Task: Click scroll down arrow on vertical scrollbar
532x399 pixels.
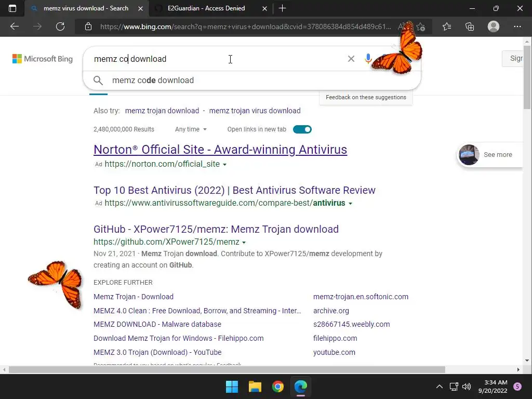Action: click(527, 361)
